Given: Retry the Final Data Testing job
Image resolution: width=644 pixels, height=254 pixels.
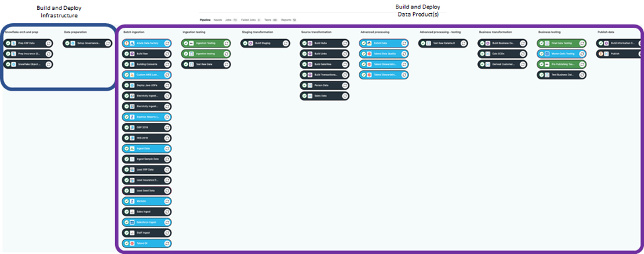Looking at the screenshot, I should pos(581,43).
